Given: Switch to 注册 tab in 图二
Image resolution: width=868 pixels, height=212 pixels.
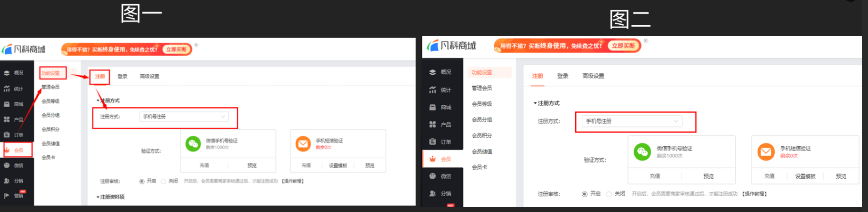Looking at the screenshot, I should pos(538,76).
